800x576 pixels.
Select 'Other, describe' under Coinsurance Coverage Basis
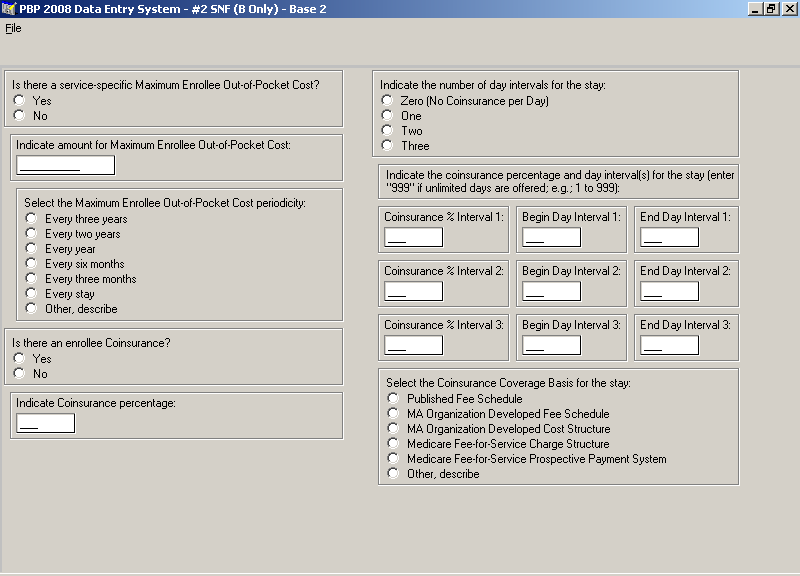(393, 474)
